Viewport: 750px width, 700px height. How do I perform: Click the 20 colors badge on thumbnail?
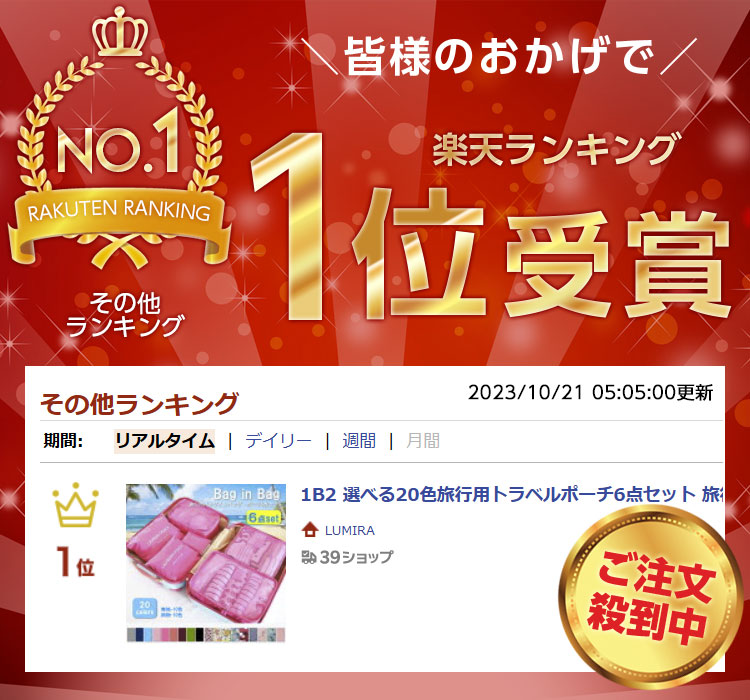(144, 608)
